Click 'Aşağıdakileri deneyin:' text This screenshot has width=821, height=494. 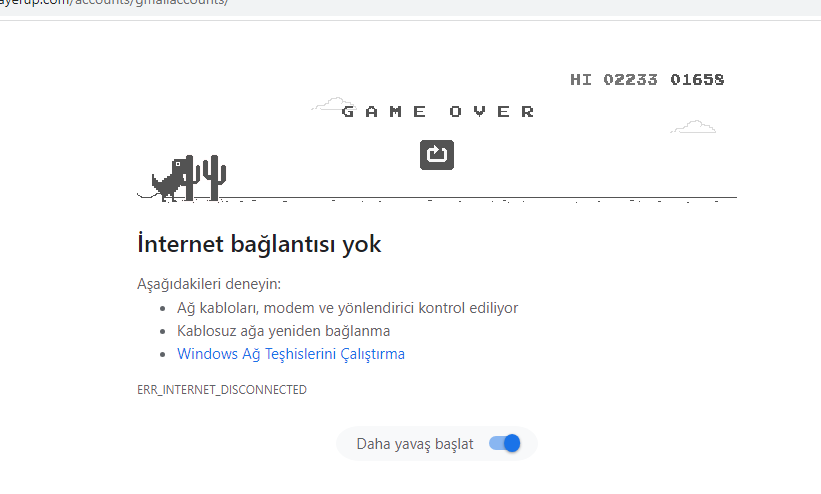209,284
